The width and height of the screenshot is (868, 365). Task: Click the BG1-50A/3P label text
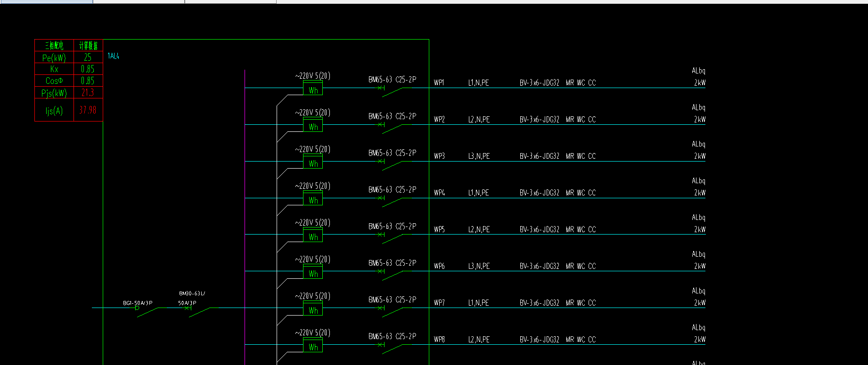[x=138, y=303]
